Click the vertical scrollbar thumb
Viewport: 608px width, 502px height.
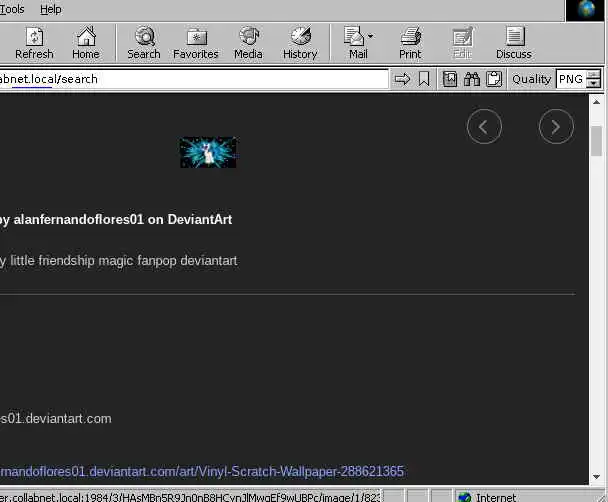[596, 141]
